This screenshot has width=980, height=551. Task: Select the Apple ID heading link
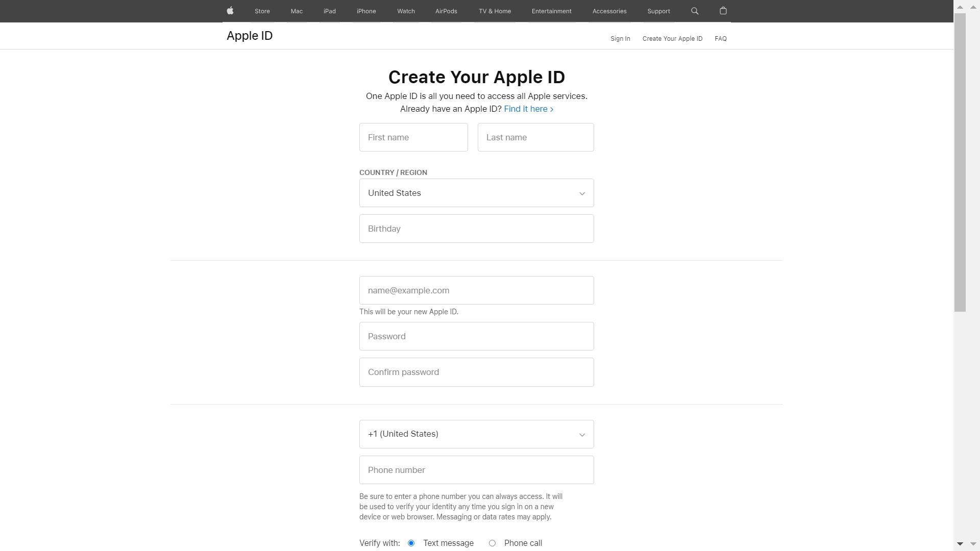coord(250,36)
